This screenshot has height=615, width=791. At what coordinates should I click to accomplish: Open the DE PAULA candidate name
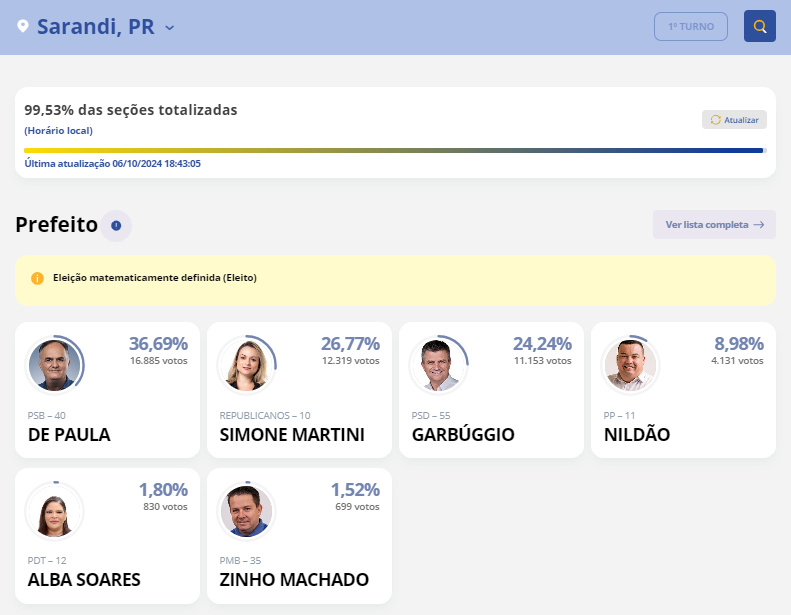69,435
